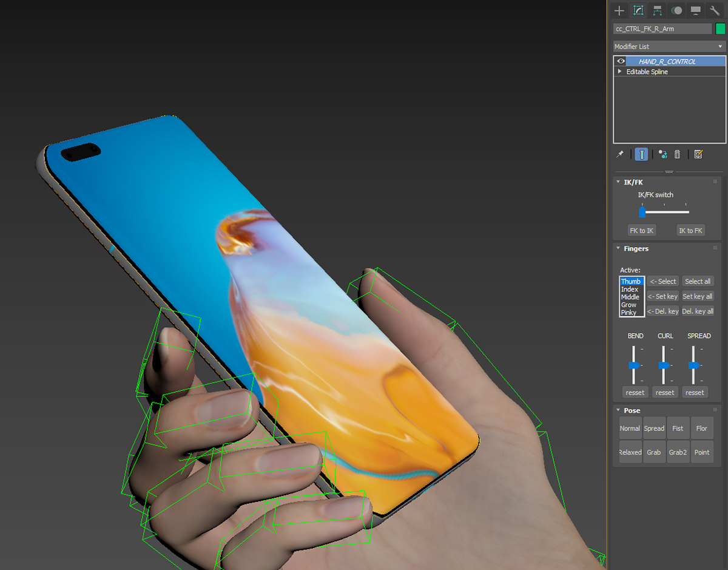Viewport: 728px width, 570px height.
Task: Open the Create panel tab
Action: pos(619,10)
